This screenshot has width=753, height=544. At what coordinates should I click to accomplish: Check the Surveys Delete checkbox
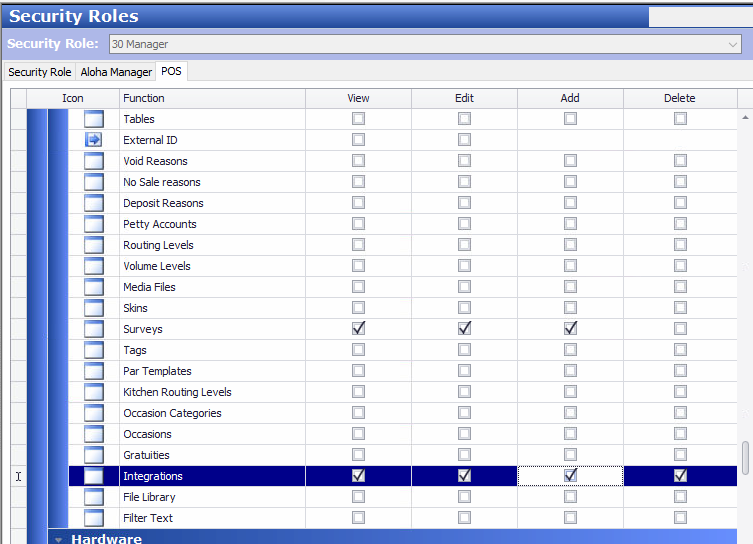click(x=680, y=329)
